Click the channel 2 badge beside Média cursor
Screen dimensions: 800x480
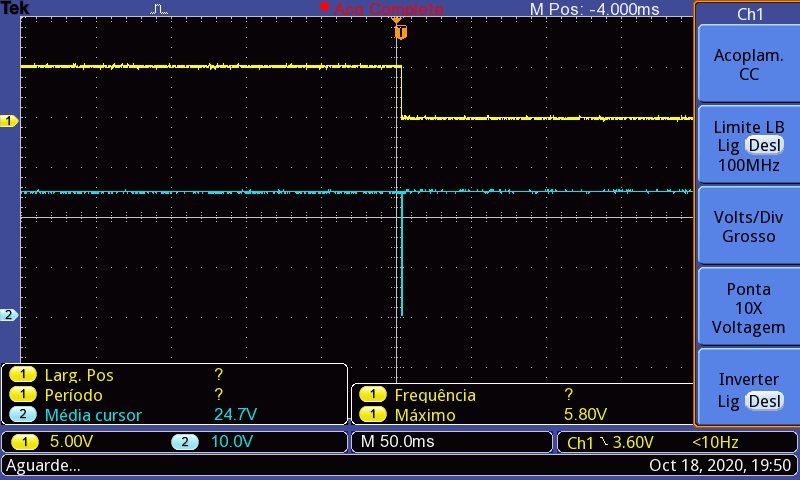[22, 414]
